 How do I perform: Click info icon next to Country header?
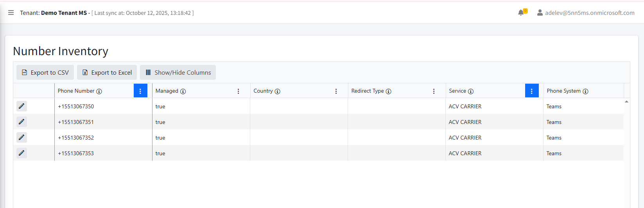[x=278, y=91]
